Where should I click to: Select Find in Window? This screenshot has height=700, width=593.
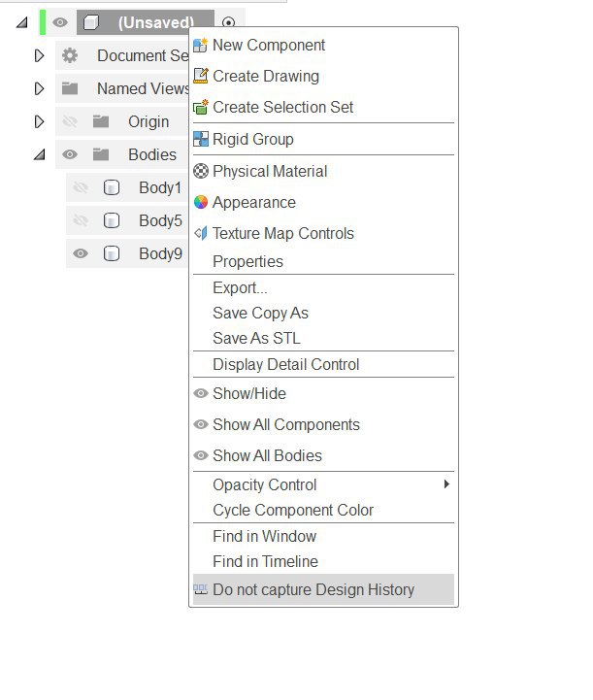click(x=323, y=536)
